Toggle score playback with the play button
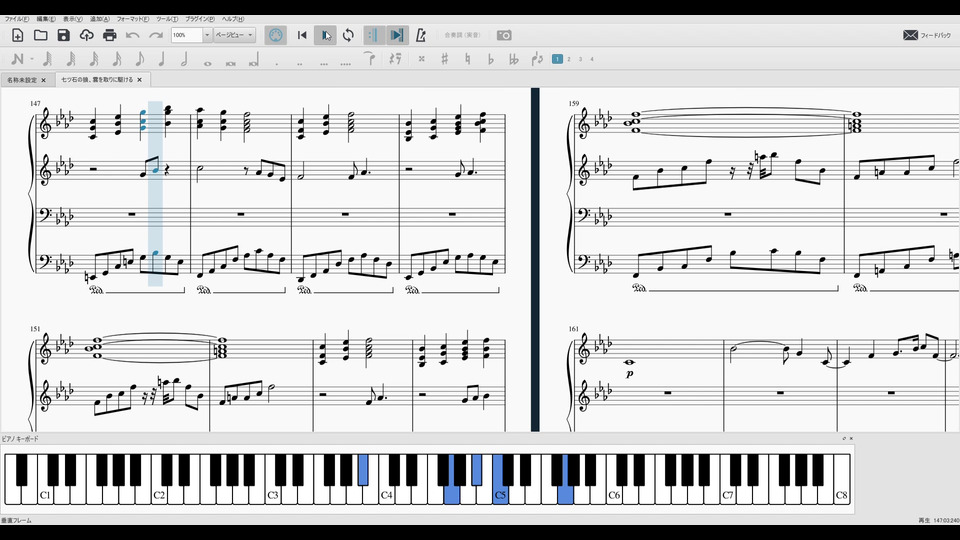 pos(325,35)
